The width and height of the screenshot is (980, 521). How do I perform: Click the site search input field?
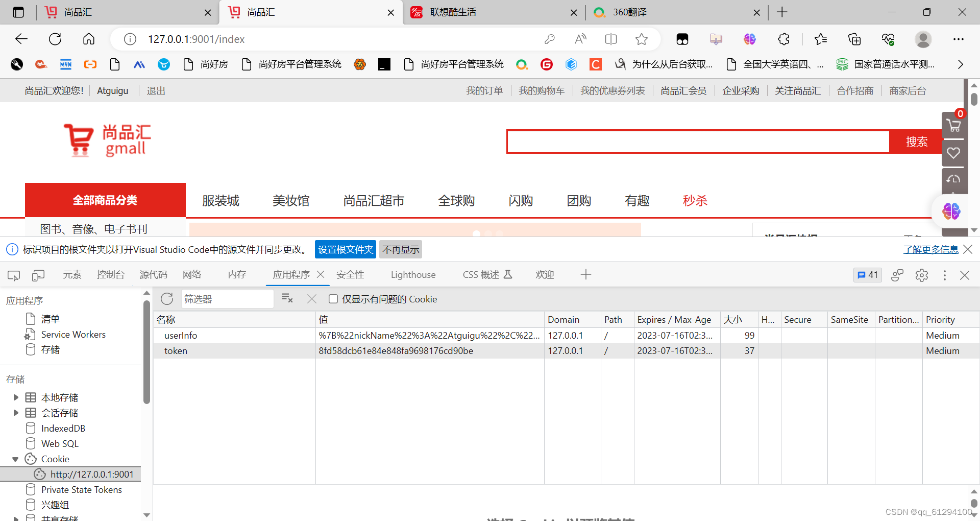point(698,141)
